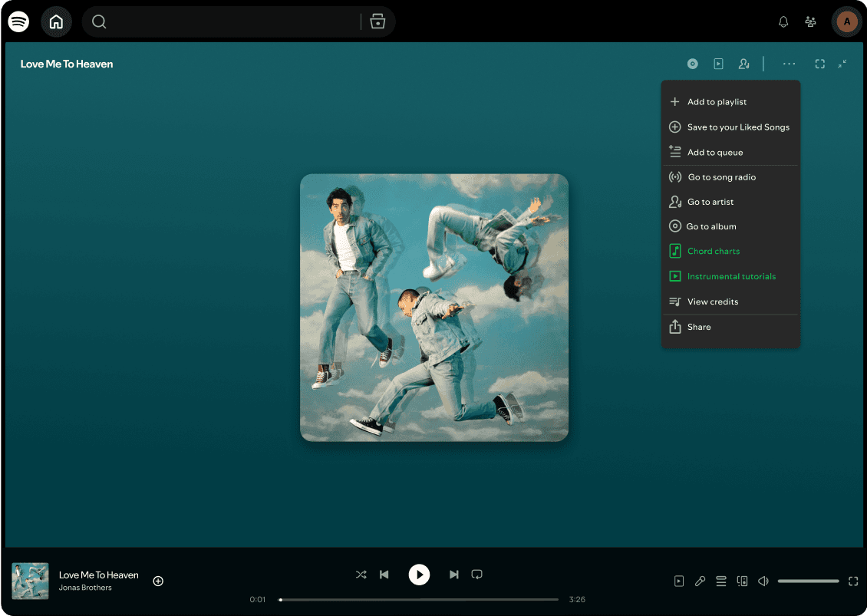Image resolution: width=867 pixels, height=616 pixels.
Task: Open Connect to a device icon
Action: coord(742,581)
